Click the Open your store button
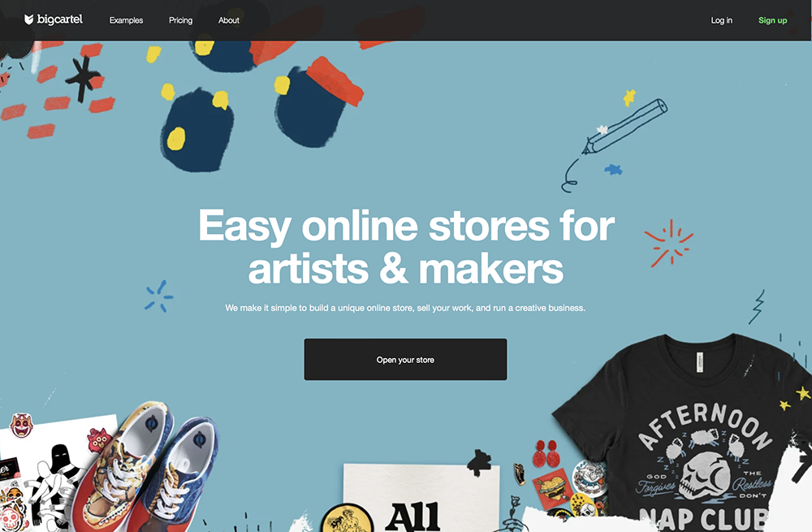Viewport: 812px width, 532px height. coord(405,360)
